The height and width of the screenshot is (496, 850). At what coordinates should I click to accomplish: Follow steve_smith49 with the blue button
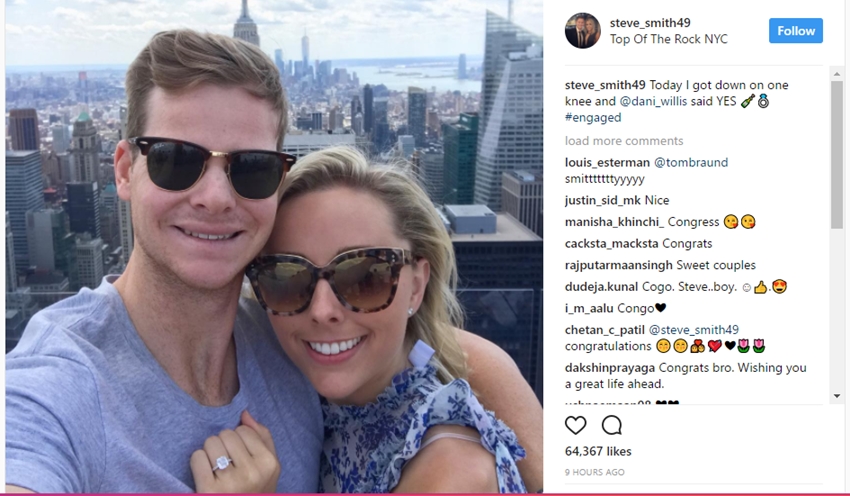tap(795, 31)
